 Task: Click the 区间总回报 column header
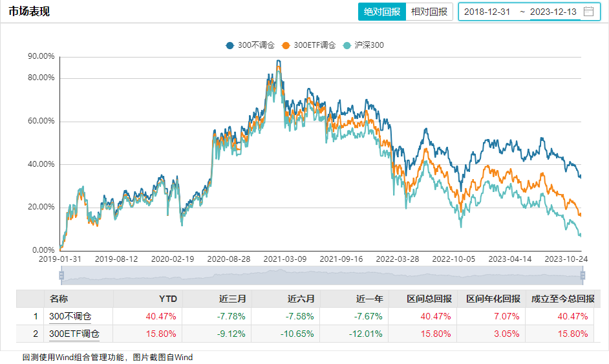429,299
